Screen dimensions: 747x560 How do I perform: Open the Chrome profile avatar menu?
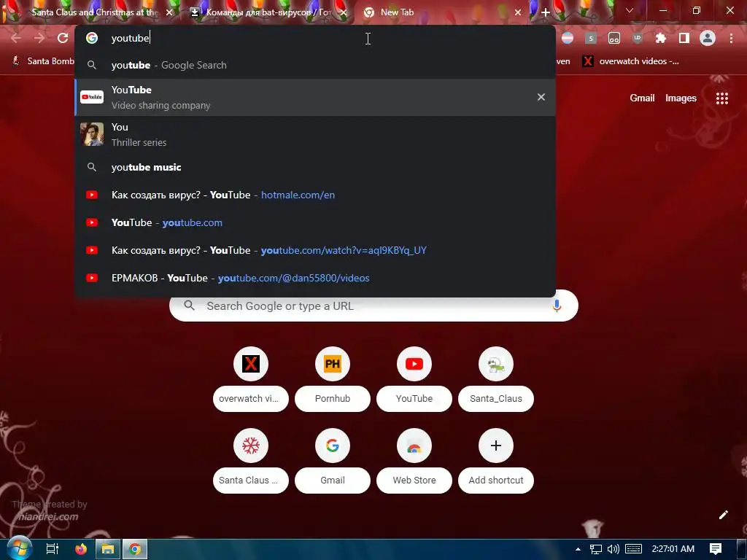pos(708,38)
